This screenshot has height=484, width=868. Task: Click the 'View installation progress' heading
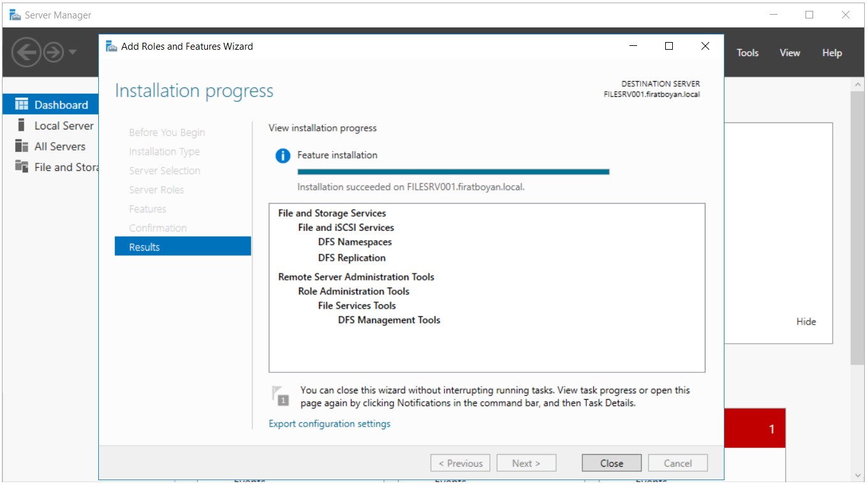click(x=323, y=128)
